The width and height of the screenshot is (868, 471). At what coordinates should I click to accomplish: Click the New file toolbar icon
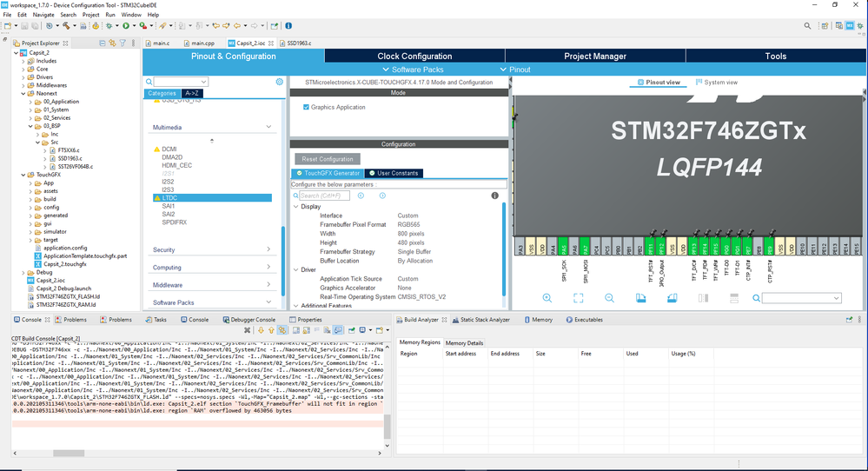[8, 25]
